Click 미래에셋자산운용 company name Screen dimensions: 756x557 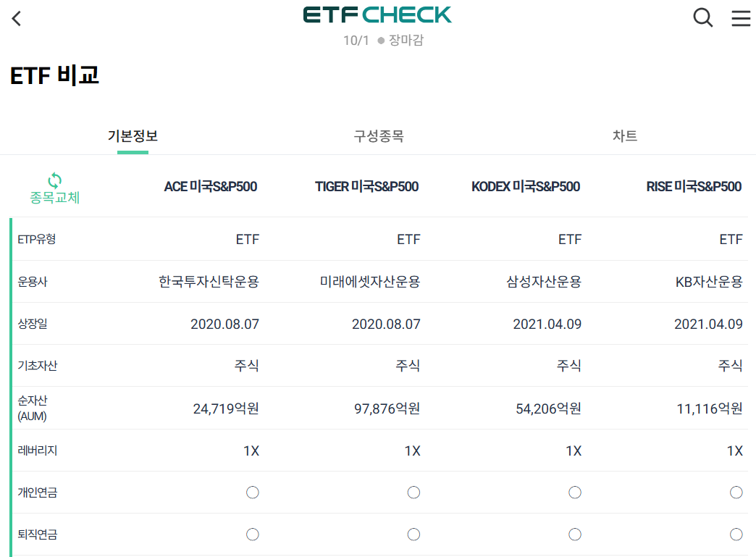click(x=369, y=281)
